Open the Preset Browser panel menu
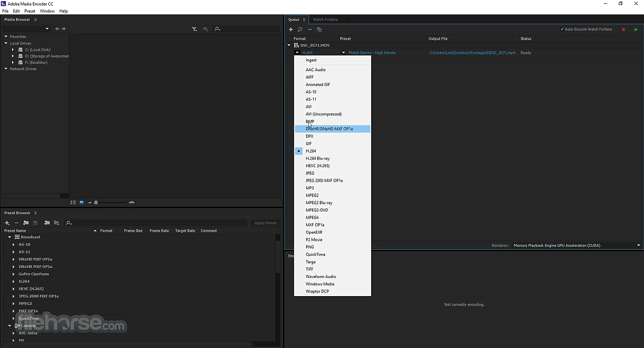 coord(35,213)
